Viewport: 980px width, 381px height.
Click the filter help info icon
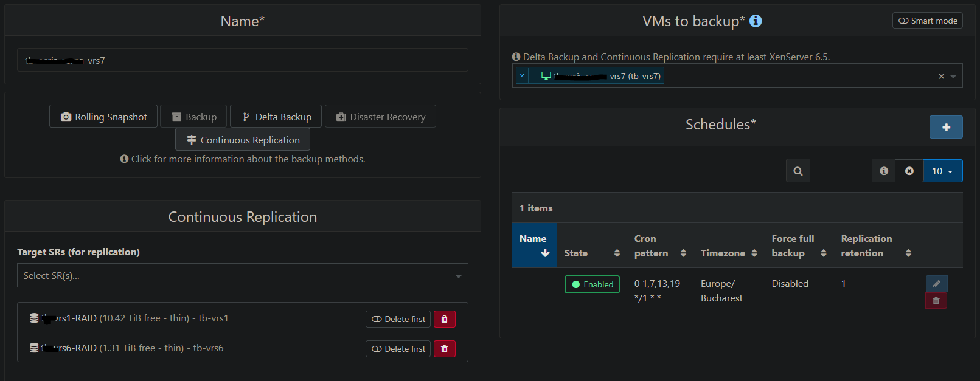(x=884, y=171)
